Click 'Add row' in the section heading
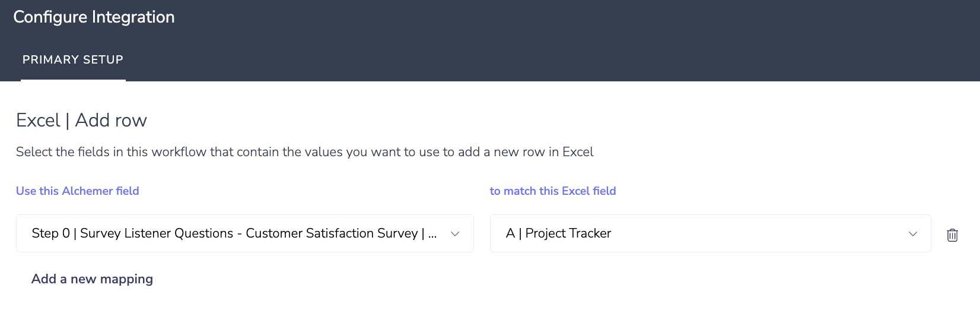The height and width of the screenshot is (335, 980). (x=111, y=121)
